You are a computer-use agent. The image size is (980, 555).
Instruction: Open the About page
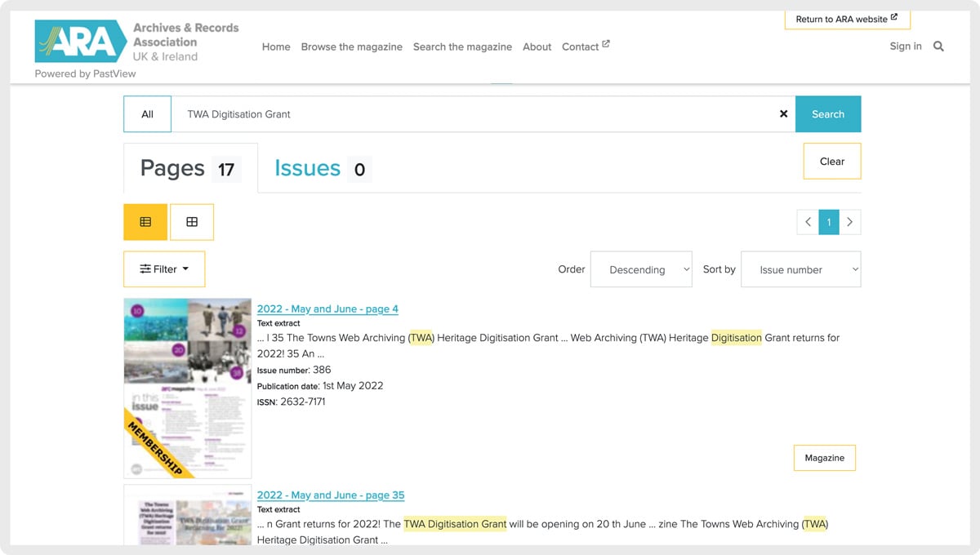(x=537, y=47)
